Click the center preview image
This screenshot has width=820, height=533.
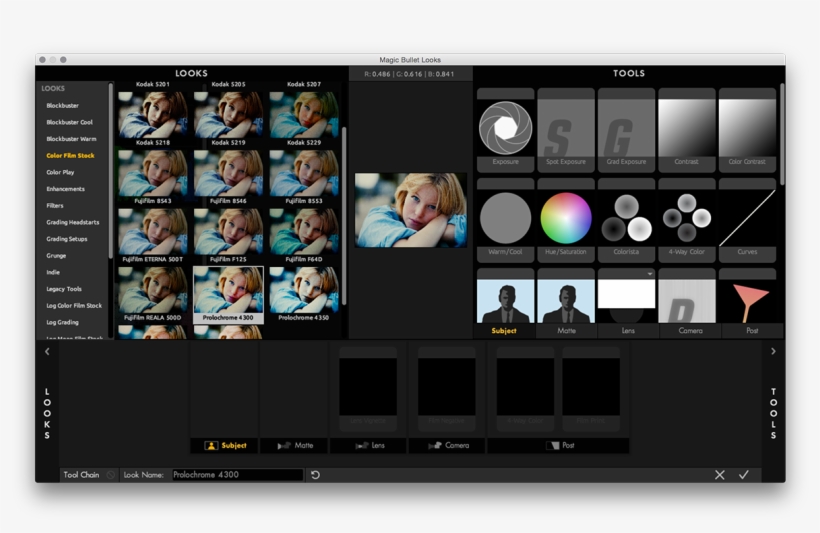point(411,210)
